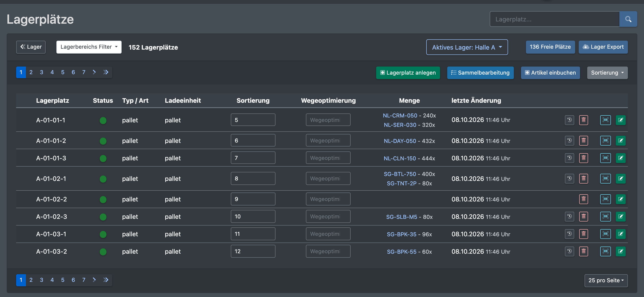The width and height of the screenshot is (644, 297).
Task: Edit storage location A-01-03-2
Action: [x=621, y=251]
